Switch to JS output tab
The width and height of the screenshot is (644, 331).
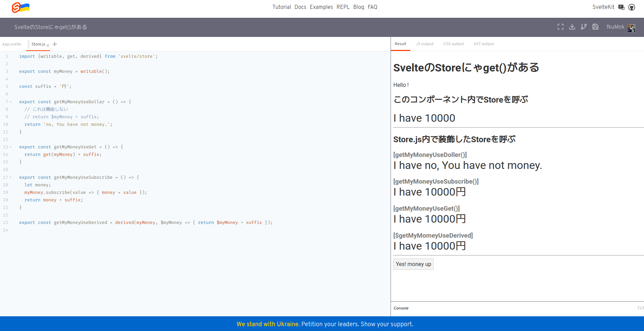tap(424, 44)
